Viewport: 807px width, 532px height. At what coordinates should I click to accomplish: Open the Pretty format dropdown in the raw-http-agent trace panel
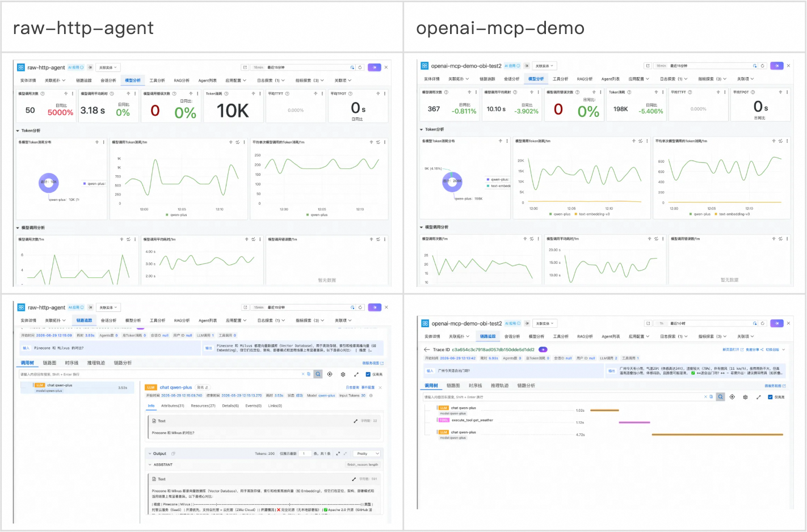[367, 454]
